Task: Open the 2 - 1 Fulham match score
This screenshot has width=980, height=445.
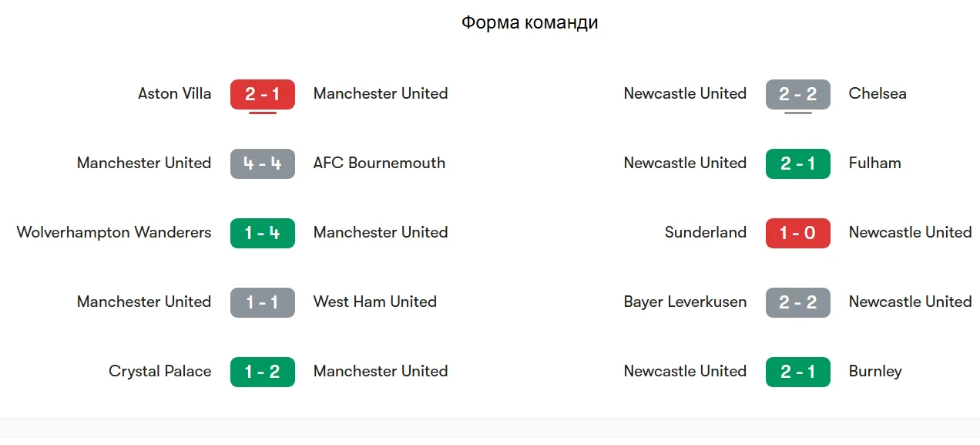Action: (797, 164)
